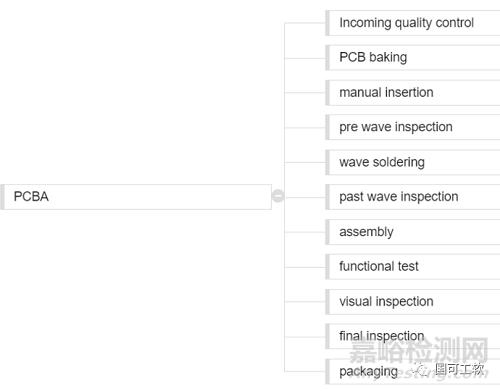Choose the pre wave inspection node
This screenshot has width=500, height=391.
click(413, 127)
